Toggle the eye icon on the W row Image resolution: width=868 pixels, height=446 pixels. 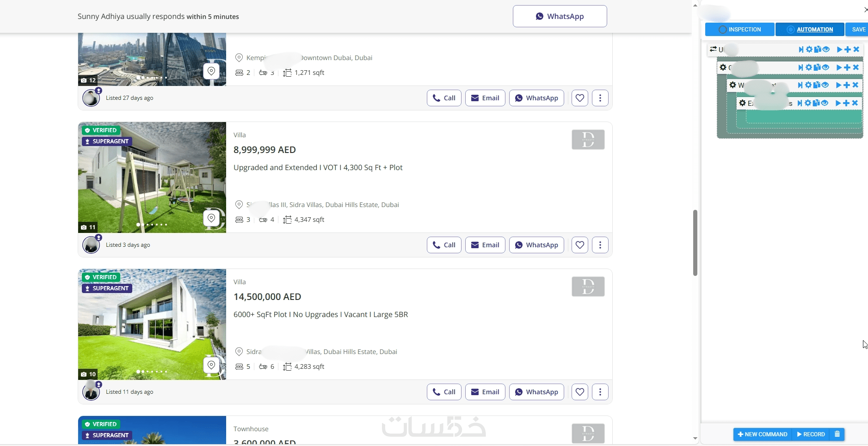pyautogui.click(x=825, y=85)
